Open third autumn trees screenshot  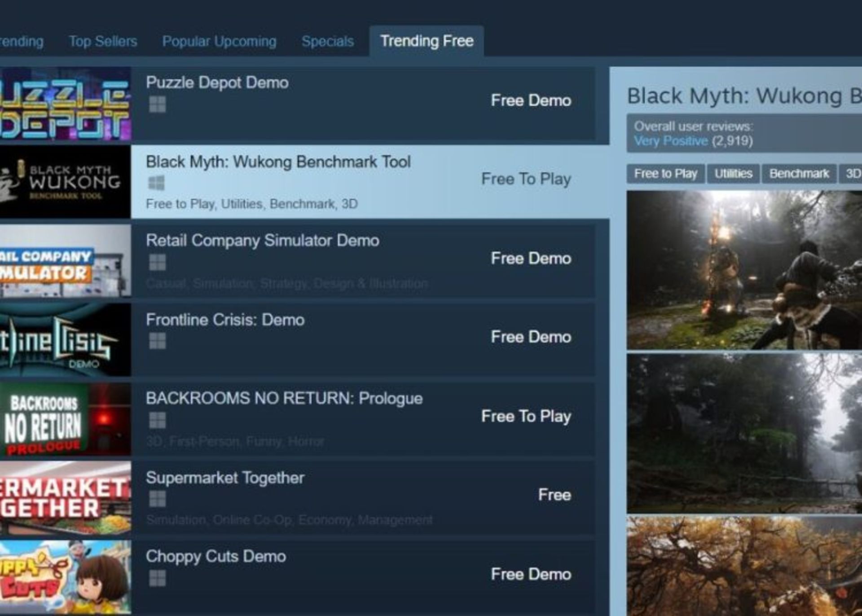click(x=744, y=567)
